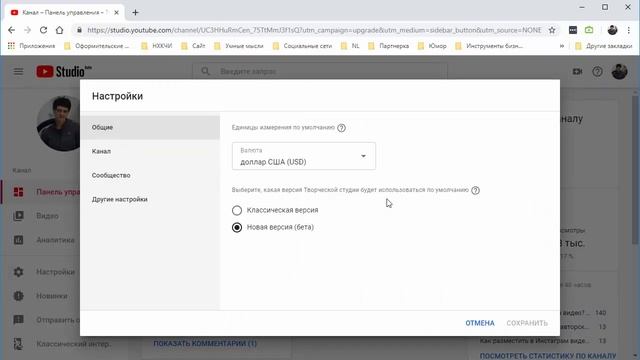Open Studio account avatar menu

[x=619, y=72]
